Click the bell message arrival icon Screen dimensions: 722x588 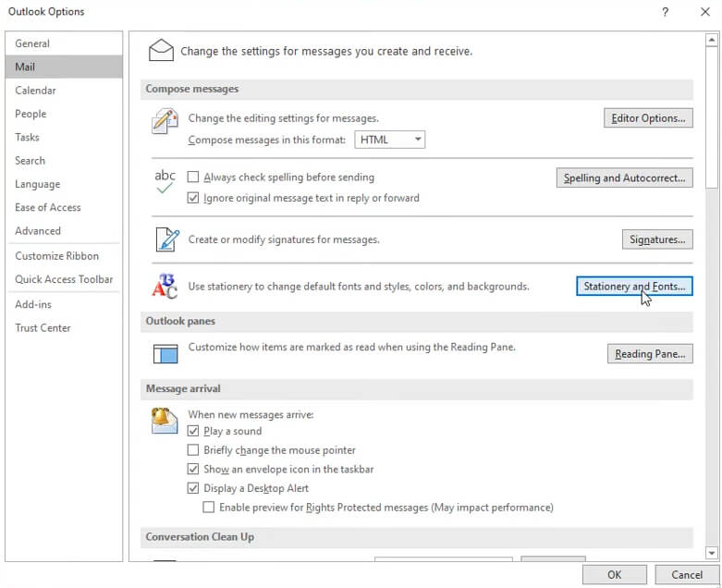pos(164,421)
